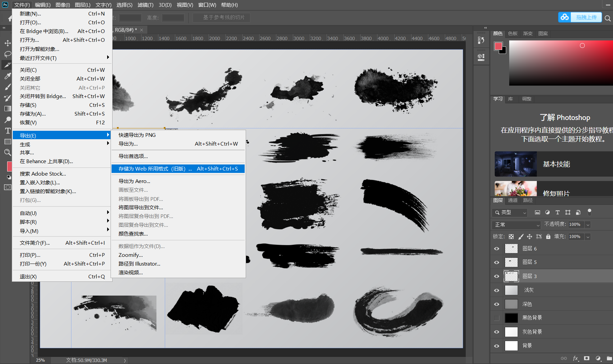Image resolution: width=613 pixels, height=364 pixels.
Task: Filter layers by shape layer icon
Action: (x=568, y=212)
